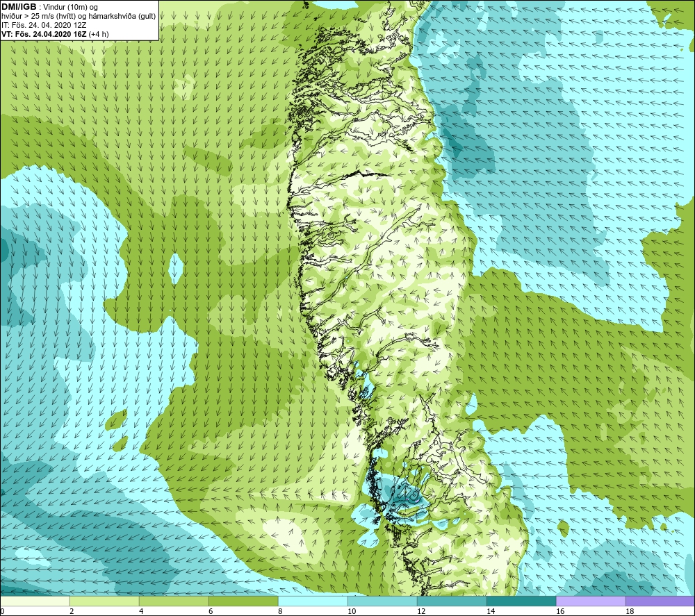Click the "hviður > 25 m/s (hvítt)" legend line

click(x=79, y=17)
